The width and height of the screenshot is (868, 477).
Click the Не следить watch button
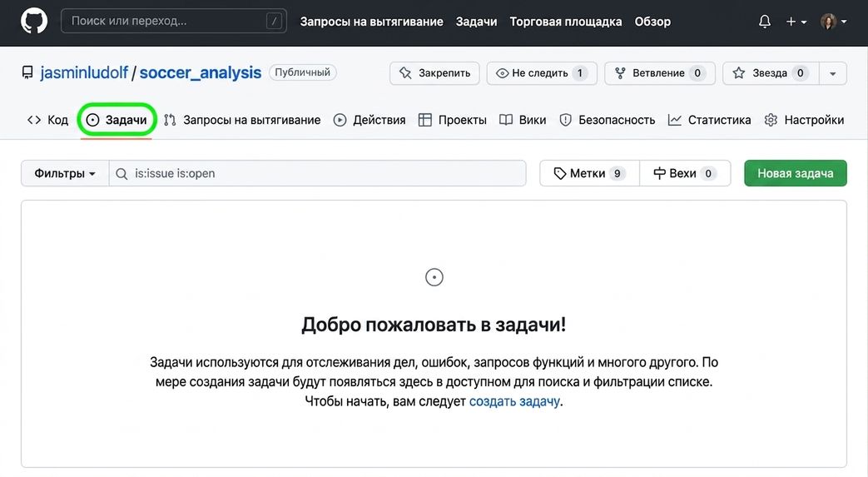click(x=542, y=73)
